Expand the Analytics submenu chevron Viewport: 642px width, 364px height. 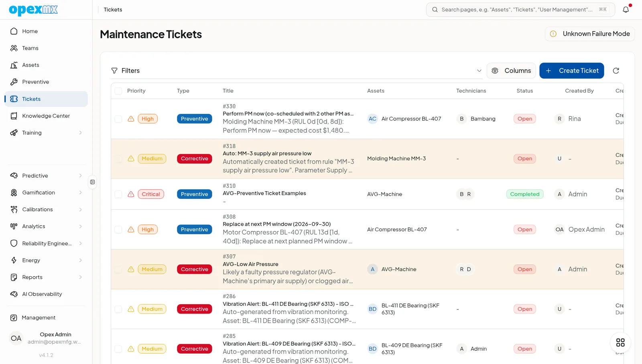click(x=80, y=226)
